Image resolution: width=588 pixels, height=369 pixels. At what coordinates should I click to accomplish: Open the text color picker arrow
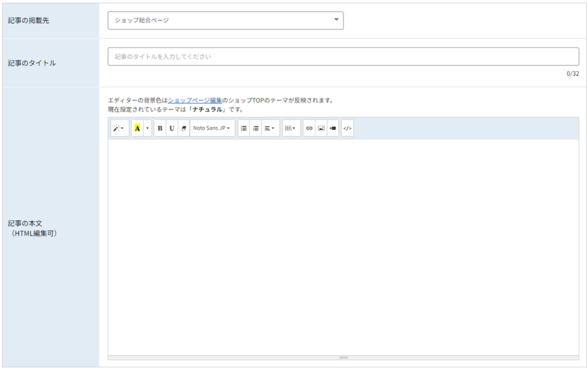pyautogui.click(x=148, y=128)
